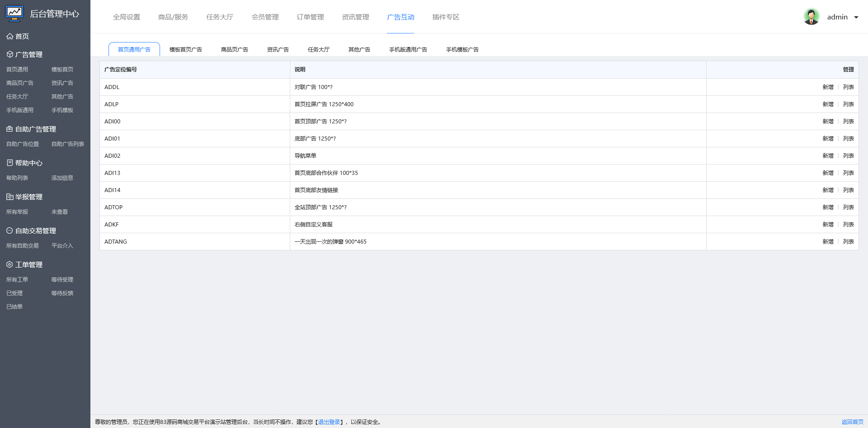The height and width of the screenshot is (428, 868).
Task: Open the 任务大厅 top menu
Action: click(x=220, y=17)
